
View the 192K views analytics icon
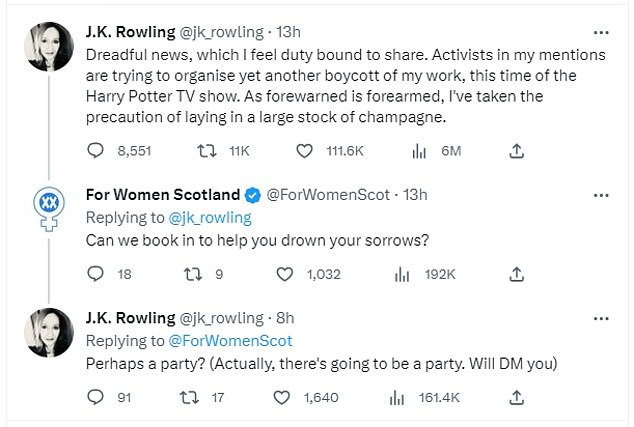pyautogui.click(x=403, y=273)
